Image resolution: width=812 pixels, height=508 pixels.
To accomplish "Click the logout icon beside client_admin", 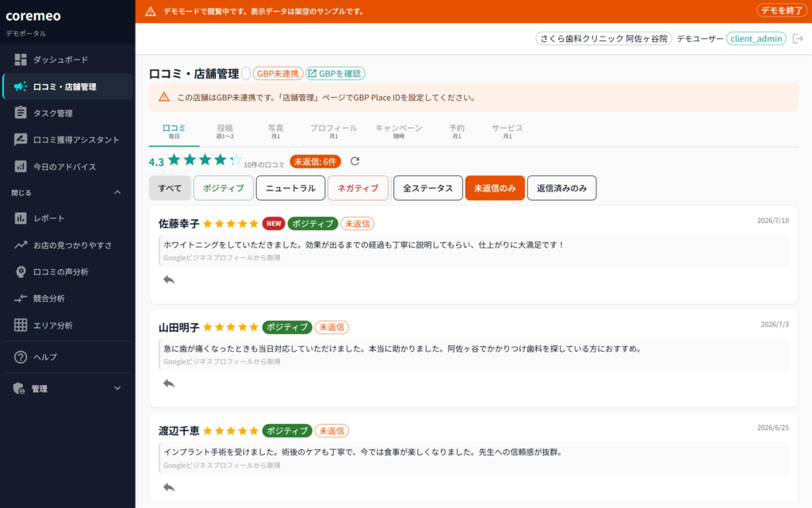I will pyautogui.click(x=798, y=39).
